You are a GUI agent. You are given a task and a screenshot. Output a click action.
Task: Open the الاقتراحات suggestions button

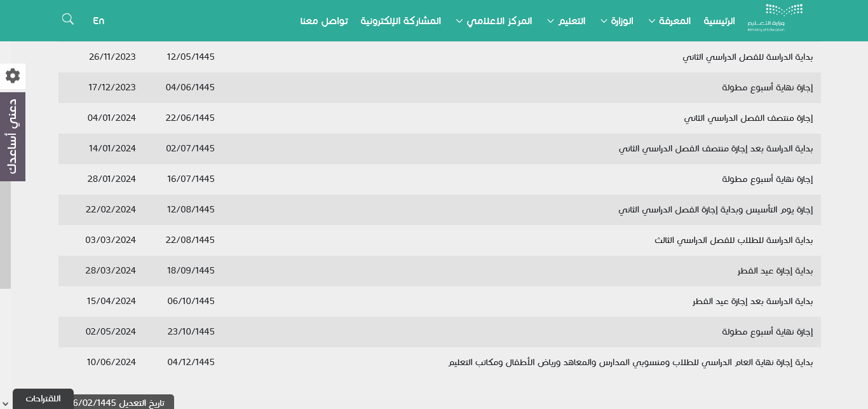43,399
